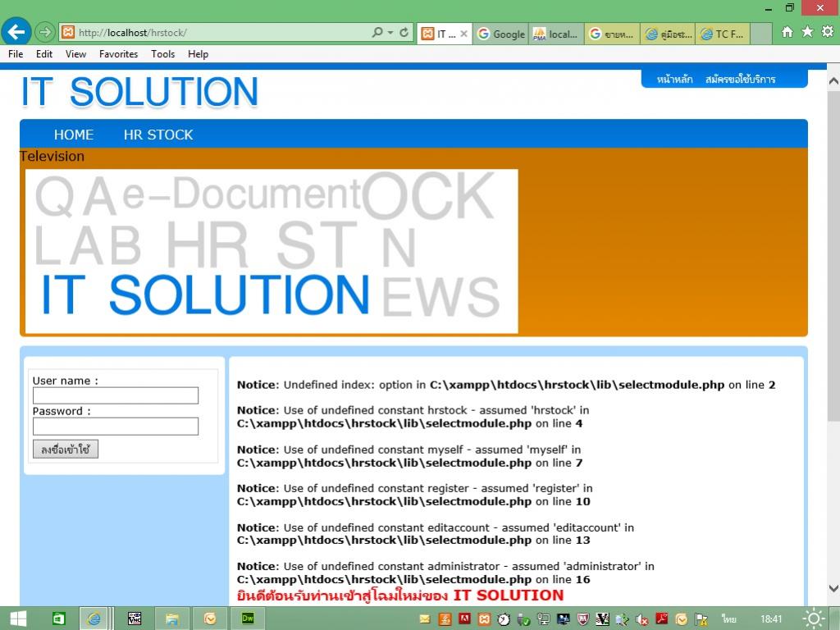Screen dimensions: 840x630
Task: Click the browser Forward arrow button
Action: tap(45, 33)
